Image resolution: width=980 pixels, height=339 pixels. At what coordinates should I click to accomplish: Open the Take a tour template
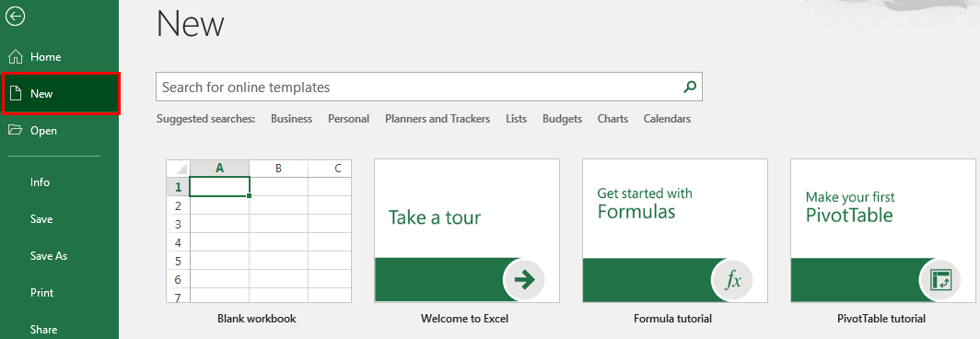click(x=467, y=231)
